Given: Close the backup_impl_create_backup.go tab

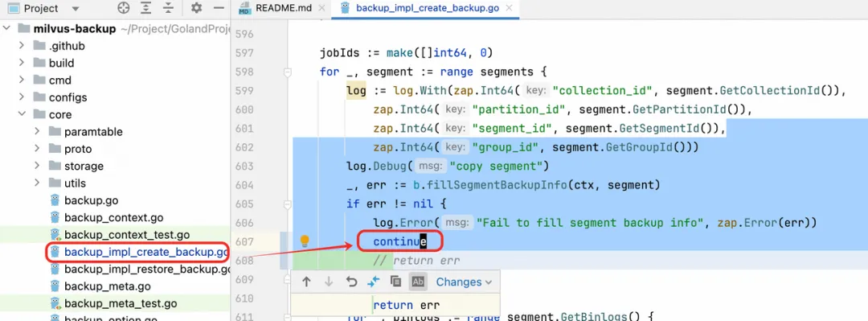Looking at the screenshot, I should tap(510, 8).
